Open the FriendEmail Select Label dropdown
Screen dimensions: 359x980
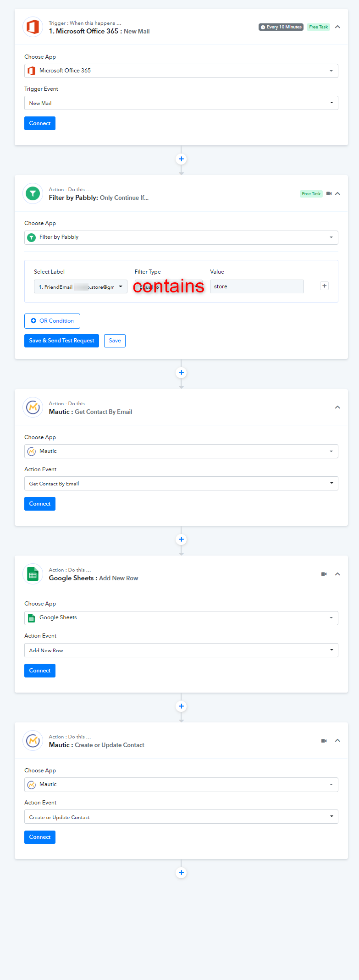(x=81, y=286)
